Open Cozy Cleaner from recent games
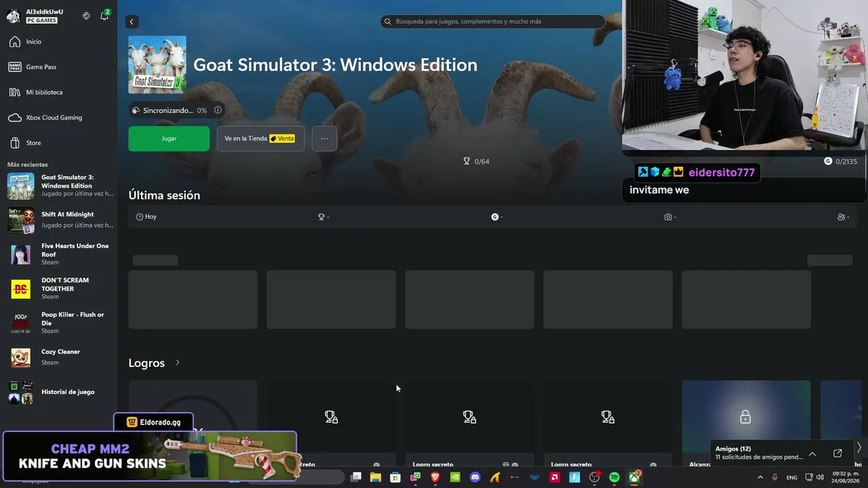This screenshot has height=488, width=868. tap(60, 357)
